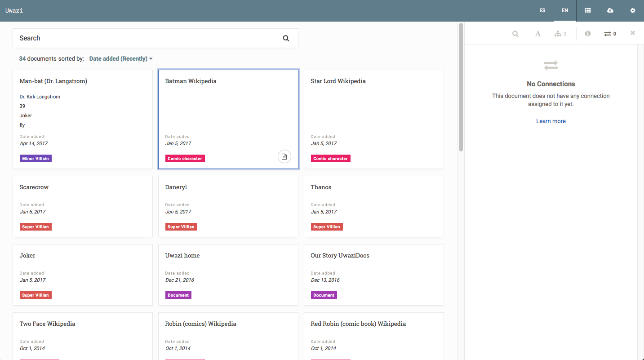
Task: Click Super Villian tag on Joker card
Action: point(36,295)
